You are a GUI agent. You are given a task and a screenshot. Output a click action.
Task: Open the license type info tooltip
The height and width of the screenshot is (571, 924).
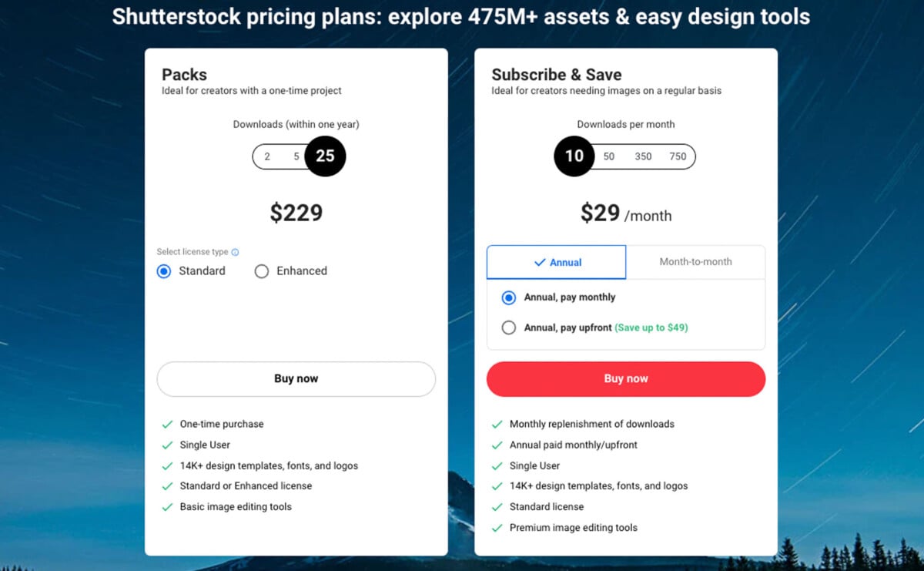pos(234,251)
